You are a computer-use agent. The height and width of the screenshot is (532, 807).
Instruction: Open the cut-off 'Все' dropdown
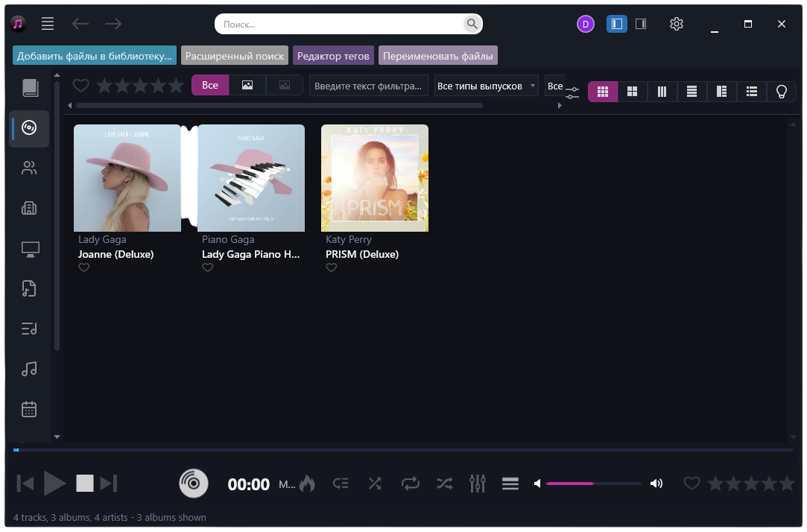tap(555, 86)
